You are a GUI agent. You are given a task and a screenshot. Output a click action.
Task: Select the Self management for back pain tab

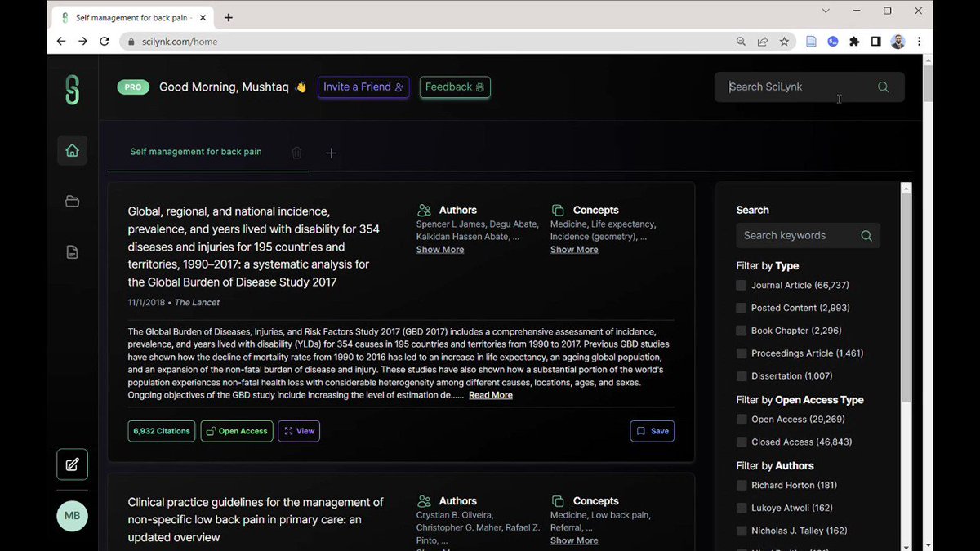(x=196, y=152)
